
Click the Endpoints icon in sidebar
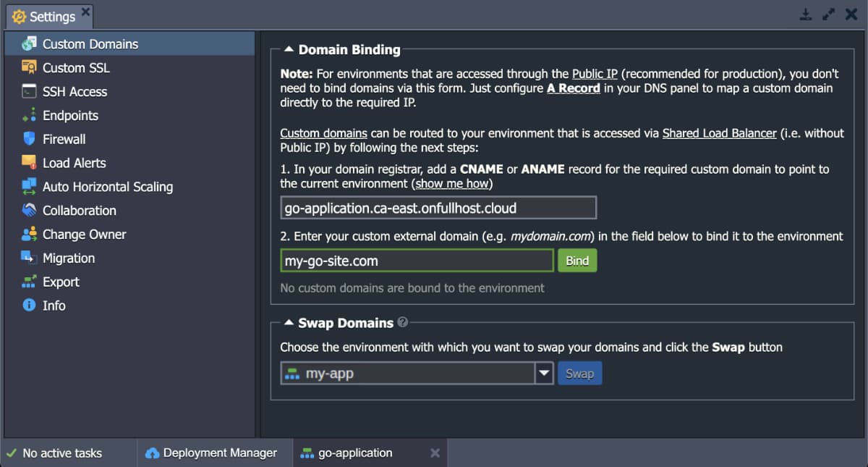(29, 116)
